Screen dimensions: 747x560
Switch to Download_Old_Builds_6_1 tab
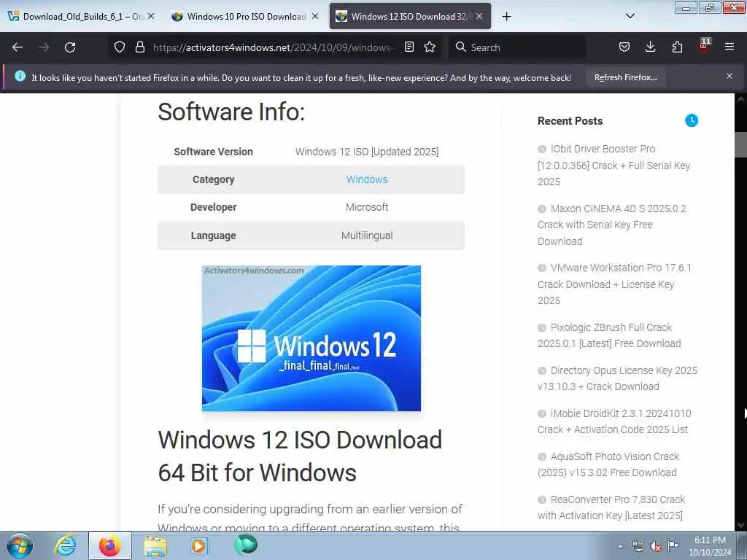[x=82, y=16]
